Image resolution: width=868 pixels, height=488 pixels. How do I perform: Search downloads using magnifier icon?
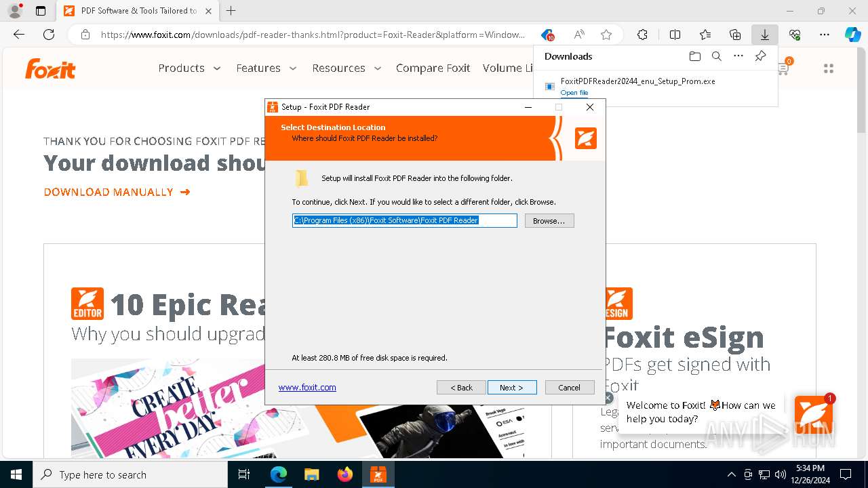pyautogui.click(x=716, y=56)
